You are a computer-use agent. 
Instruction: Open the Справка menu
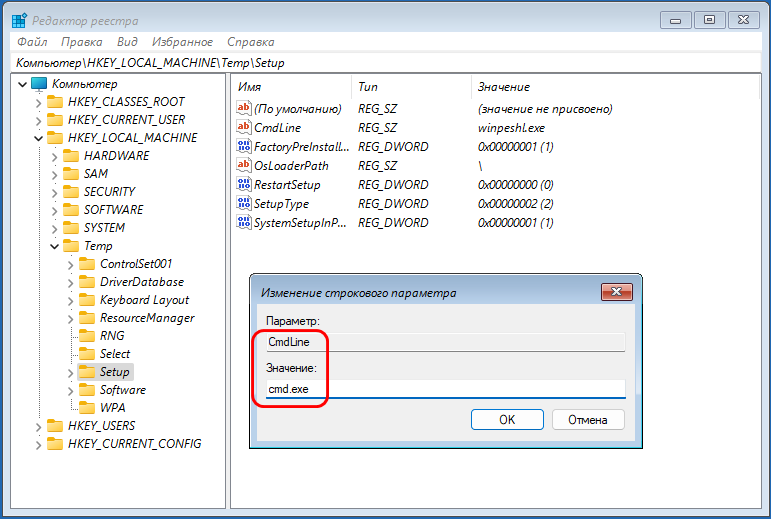[x=251, y=42]
